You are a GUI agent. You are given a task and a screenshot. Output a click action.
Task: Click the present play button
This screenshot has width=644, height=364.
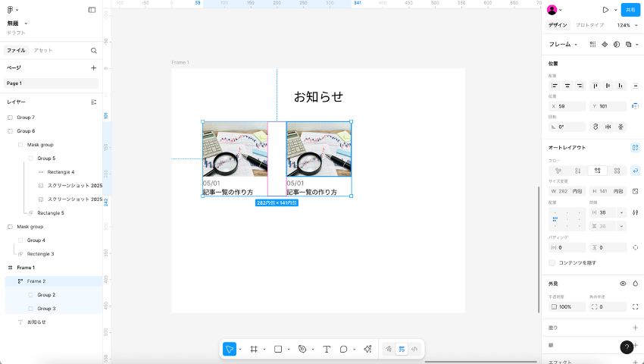pos(605,10)
